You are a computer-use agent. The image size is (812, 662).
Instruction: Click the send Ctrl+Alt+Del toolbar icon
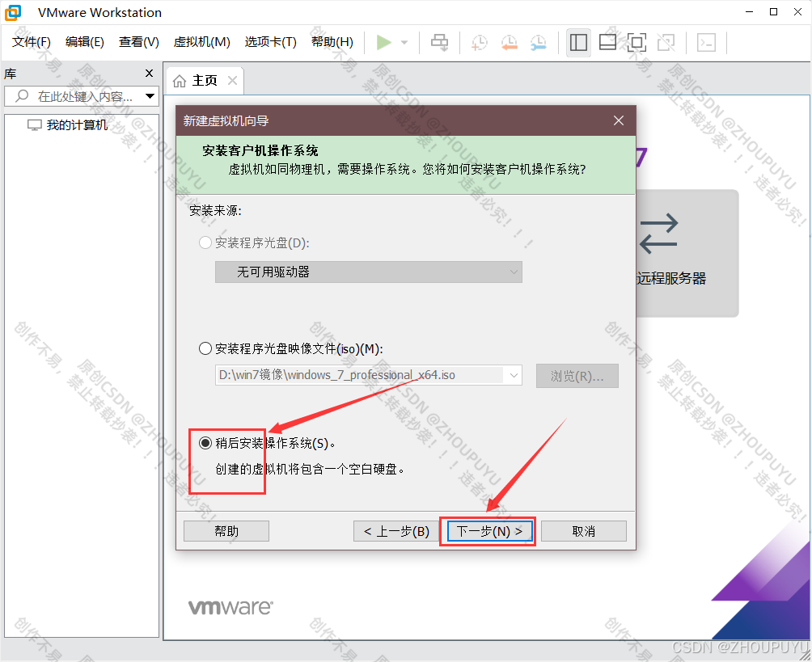pyautogui.click(x=440, y=43)
